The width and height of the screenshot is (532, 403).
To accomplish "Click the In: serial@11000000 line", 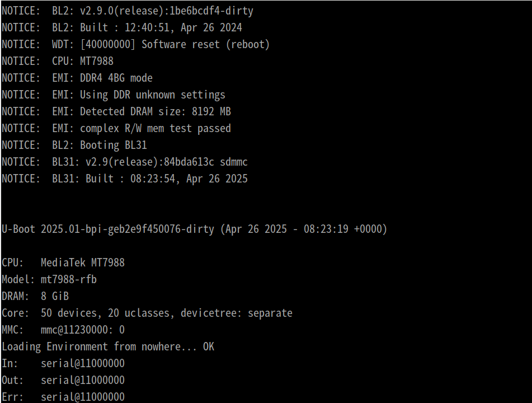I will (63, 364).
